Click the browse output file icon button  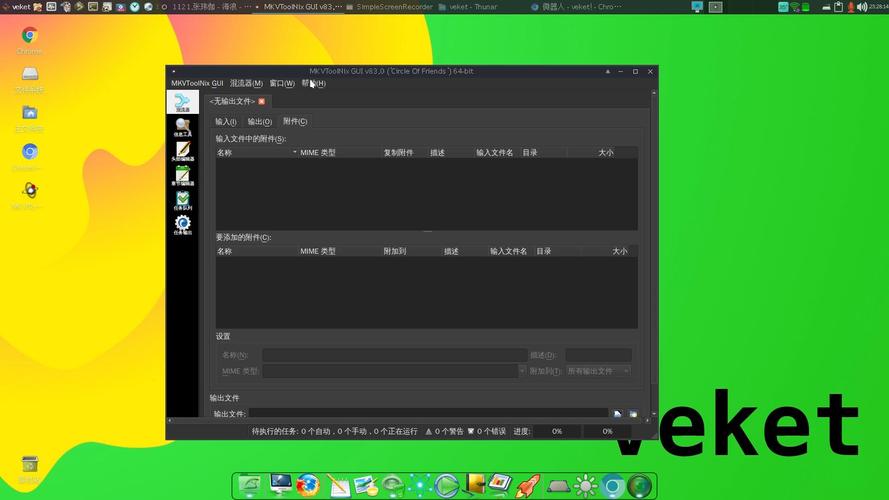(x=617, y=414)
